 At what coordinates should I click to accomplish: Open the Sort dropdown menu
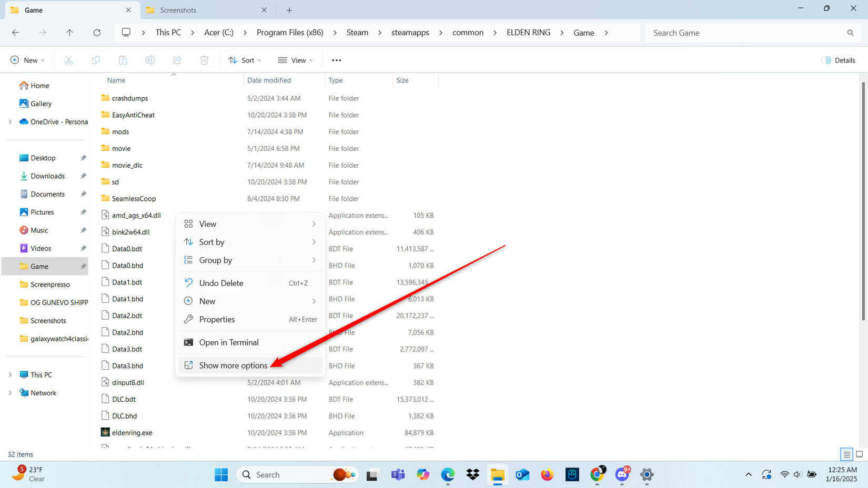pos(245,59)
